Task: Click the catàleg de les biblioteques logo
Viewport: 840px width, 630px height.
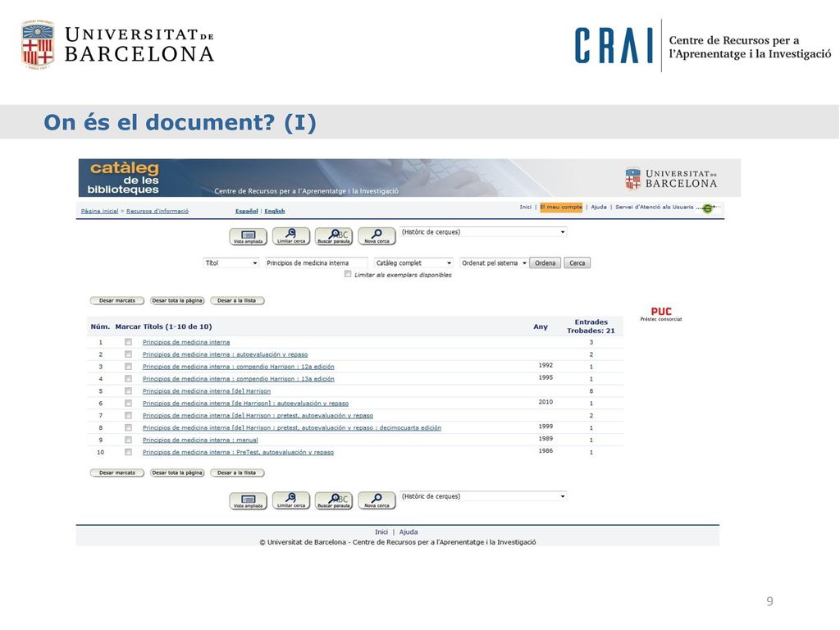Action: [x=124, y=178]
